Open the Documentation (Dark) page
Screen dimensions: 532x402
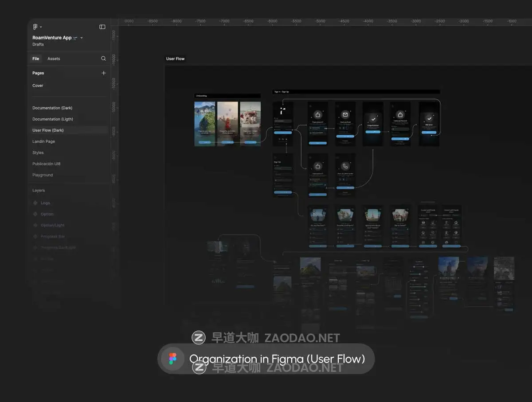coord(52,108)
